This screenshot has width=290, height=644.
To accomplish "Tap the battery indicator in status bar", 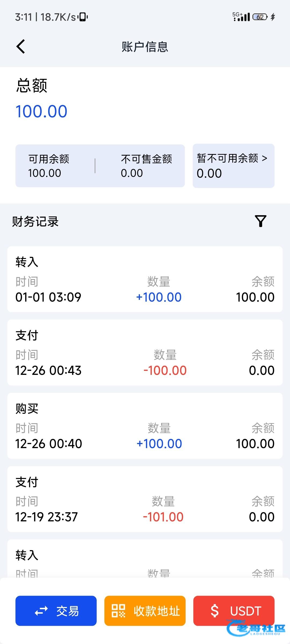I will (x=260, y=17).
